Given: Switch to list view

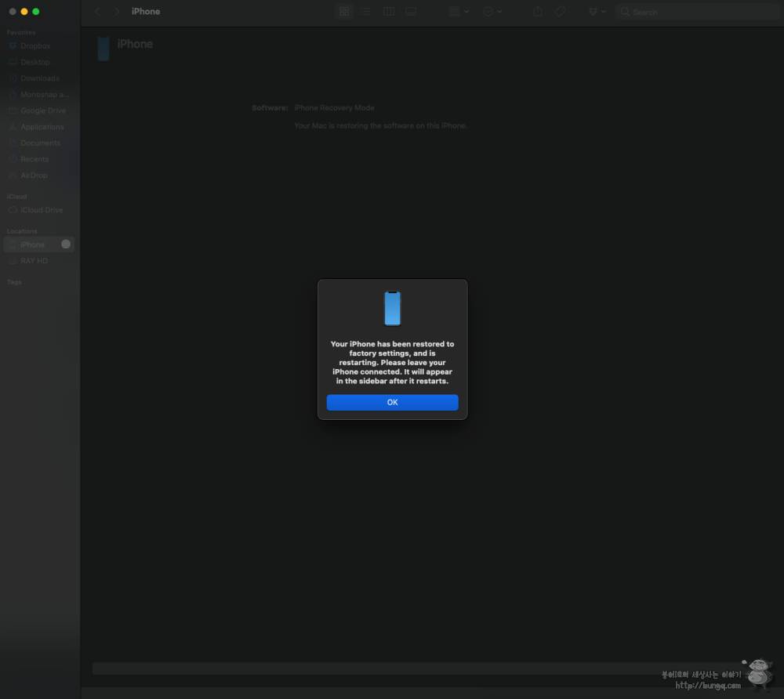Looking at the screenshot, I should [x=366, y=12].
